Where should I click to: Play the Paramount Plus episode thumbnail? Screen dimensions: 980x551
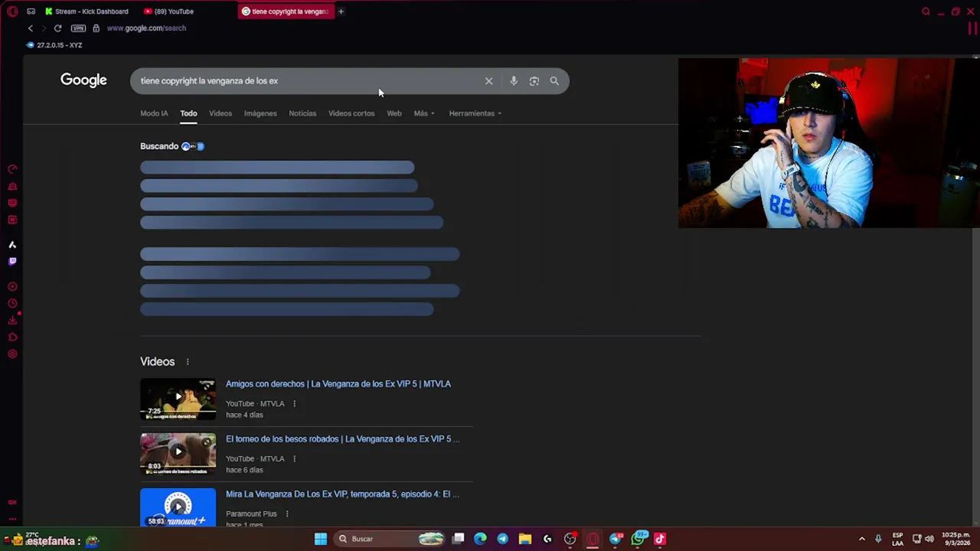point(178,507)
